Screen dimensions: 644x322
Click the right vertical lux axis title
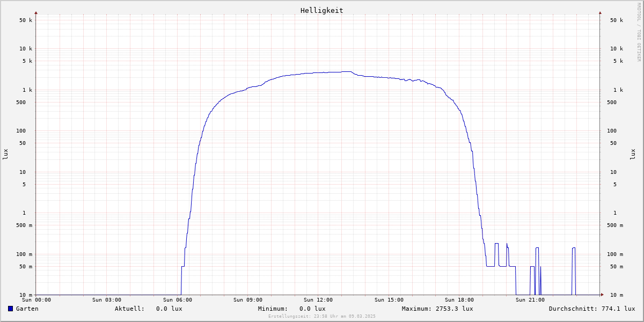633,154
